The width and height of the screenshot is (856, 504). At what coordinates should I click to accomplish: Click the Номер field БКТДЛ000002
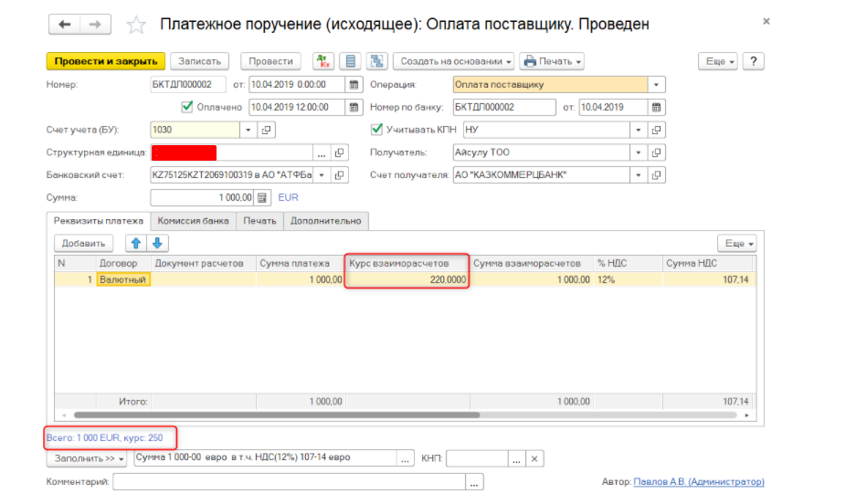[188, 85]
